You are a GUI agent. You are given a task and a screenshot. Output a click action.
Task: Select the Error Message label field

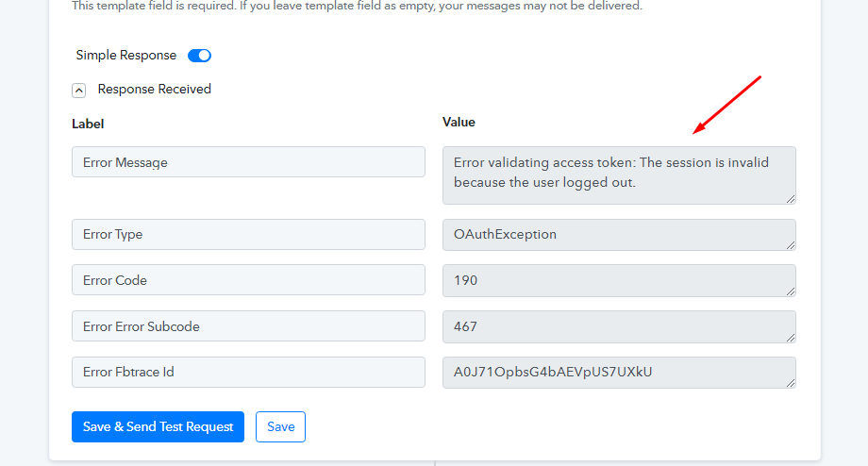click(248, 162)
